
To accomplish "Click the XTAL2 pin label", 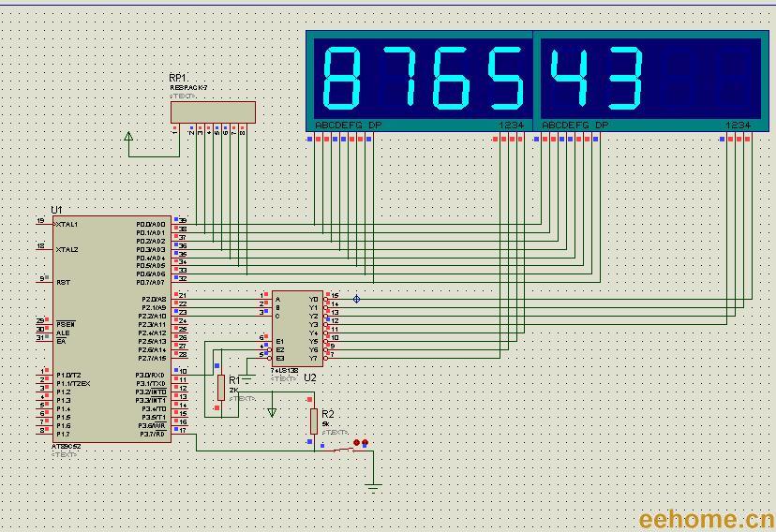I will click(67, 250).
